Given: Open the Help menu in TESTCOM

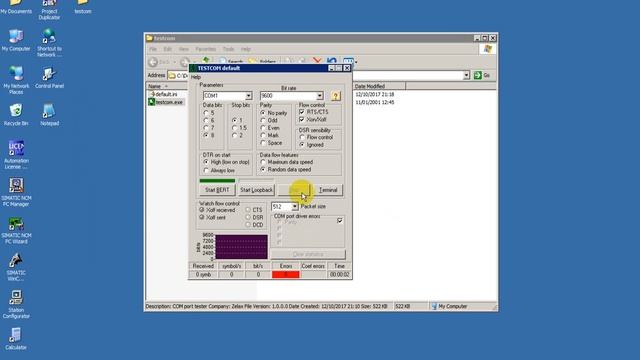Looking at the screenshot, I should [x=196, y=77].
